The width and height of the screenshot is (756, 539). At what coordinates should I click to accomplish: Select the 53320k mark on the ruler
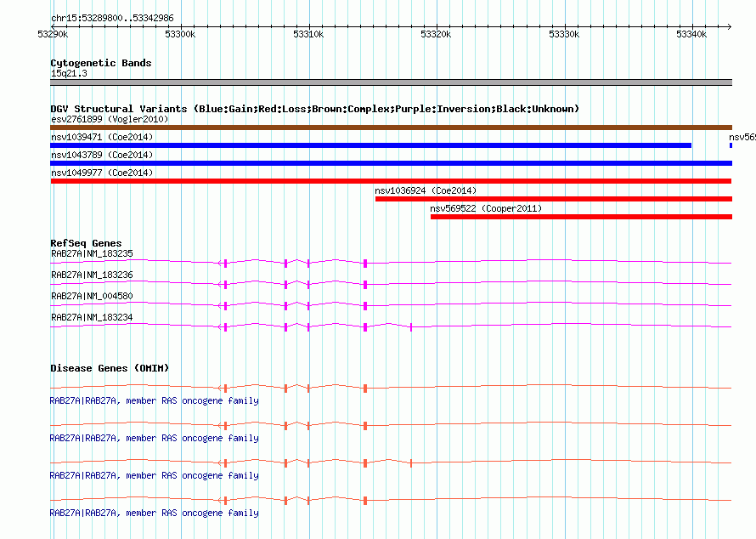[436, 34]
